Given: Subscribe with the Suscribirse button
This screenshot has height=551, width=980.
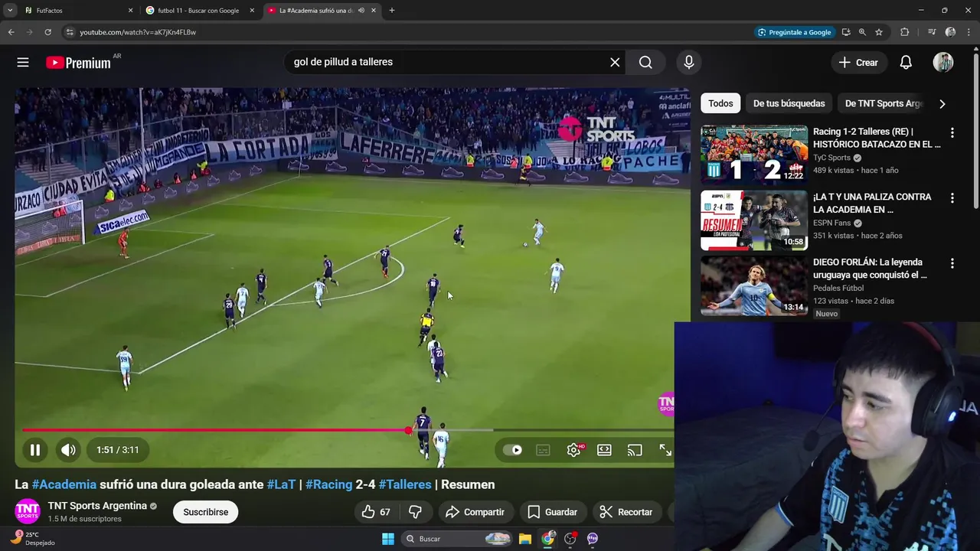Looking at the screenshot, I should tap(205, 512).
